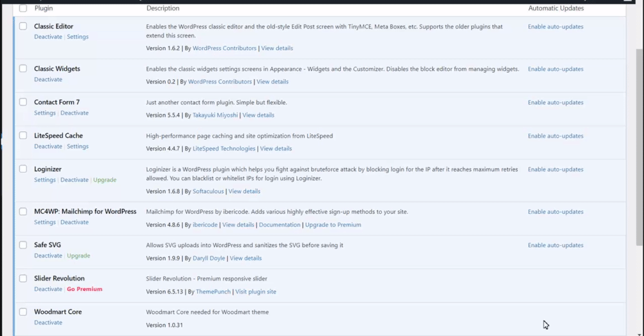Select the Contact Form 7 checkbox
Screen dimensions: 644x336
coord(23,102)
